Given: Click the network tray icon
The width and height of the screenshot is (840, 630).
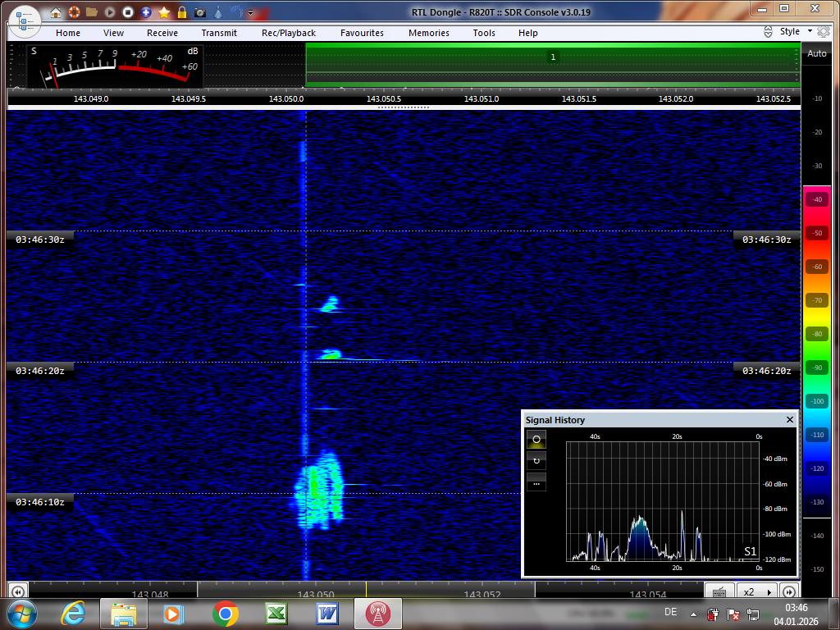Looking at the screenshot, I should tap(753, 614).
